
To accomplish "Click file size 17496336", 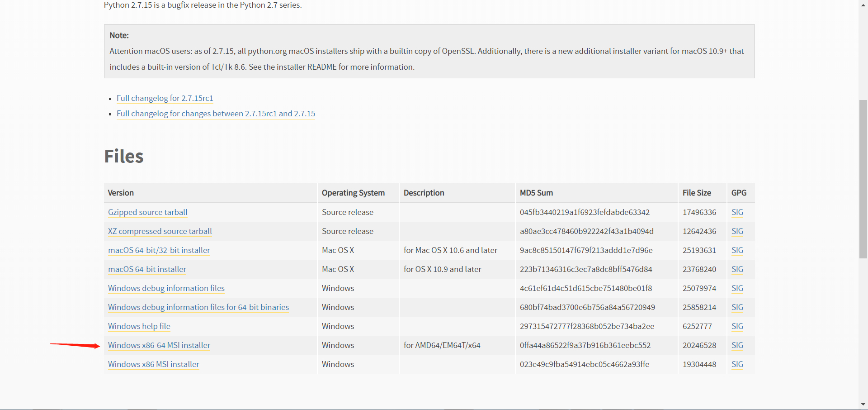I will point(699,212).
